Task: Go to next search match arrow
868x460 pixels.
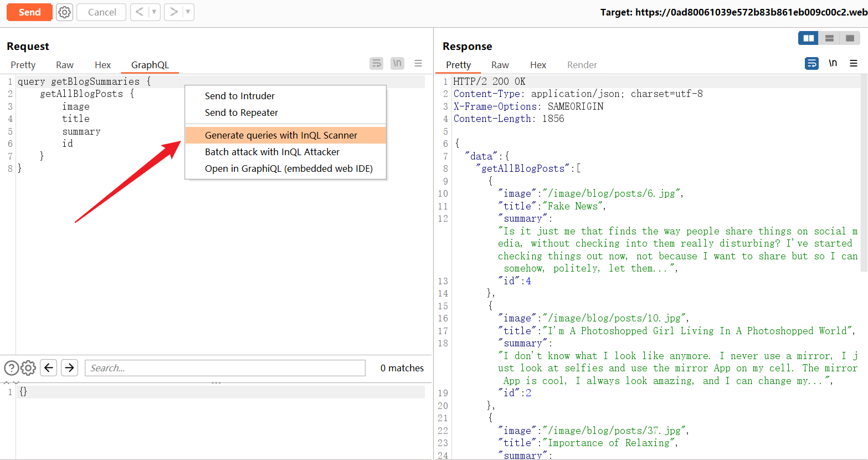Action: [69, 368]
